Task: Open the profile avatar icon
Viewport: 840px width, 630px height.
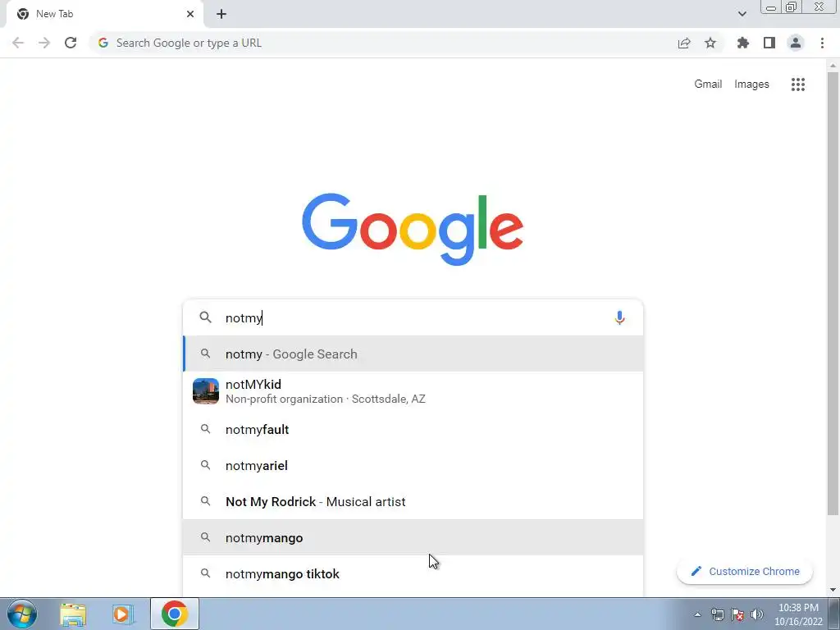Action: [796, 43]
